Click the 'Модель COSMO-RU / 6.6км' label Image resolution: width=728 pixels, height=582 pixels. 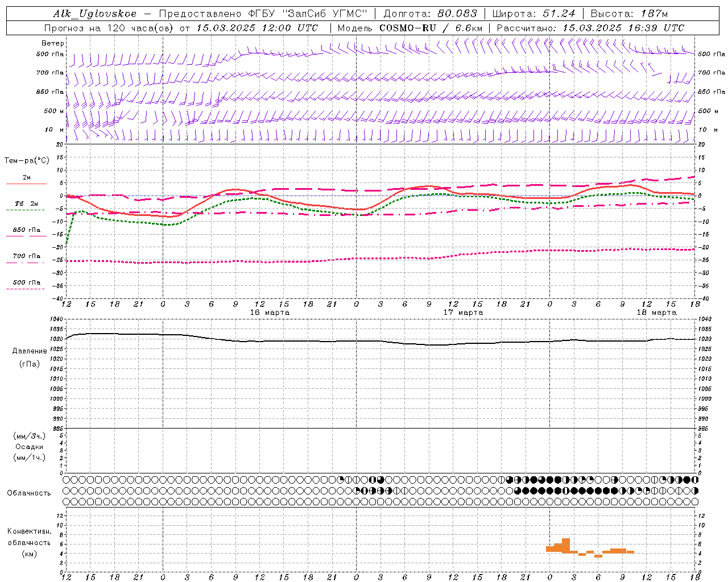pos(410,28)
